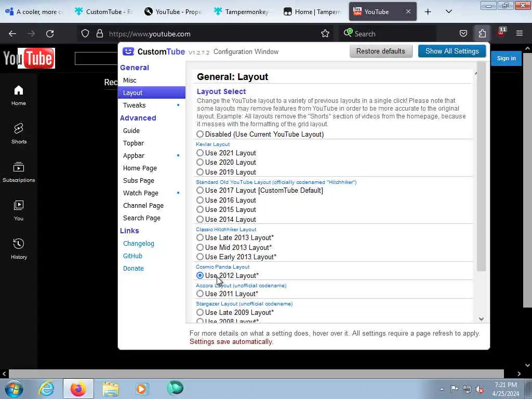Open the GitHub link
Image resolution: width=532 pixels, height=399 pixels.
click(132, 256)
